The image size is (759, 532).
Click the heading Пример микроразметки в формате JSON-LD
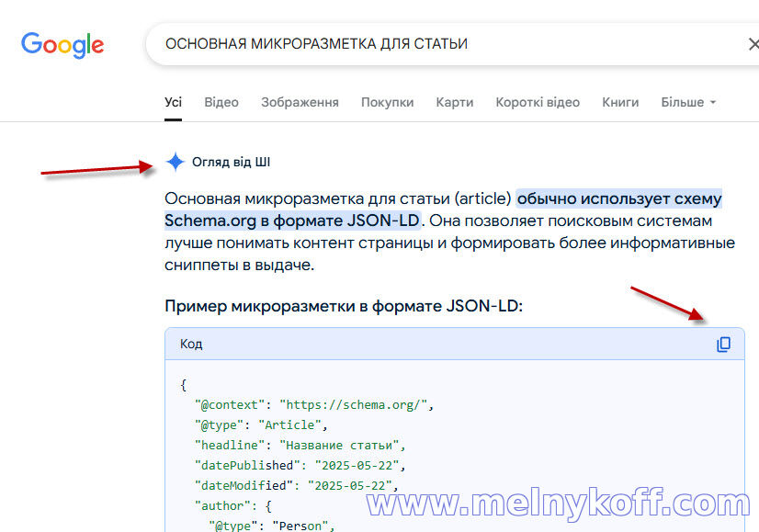pyautogui.click(x=344, y=306)
